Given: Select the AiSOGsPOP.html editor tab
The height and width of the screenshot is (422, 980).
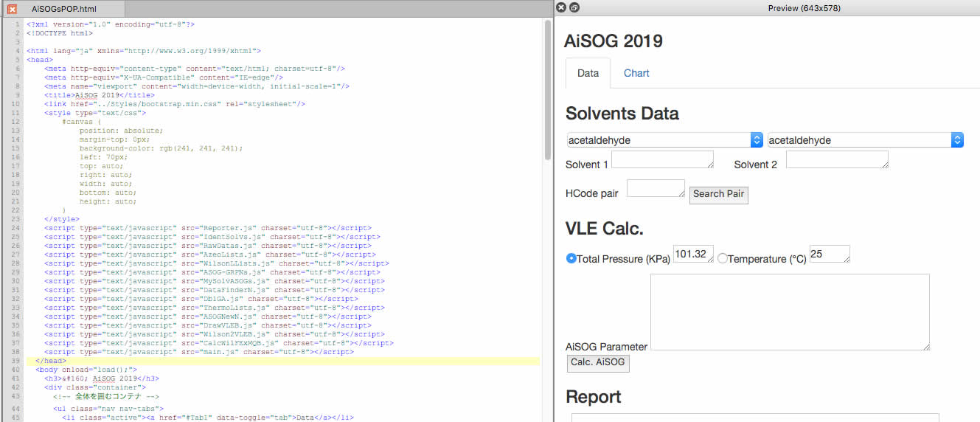Looking at the screenshot, I should pos(65,9).
